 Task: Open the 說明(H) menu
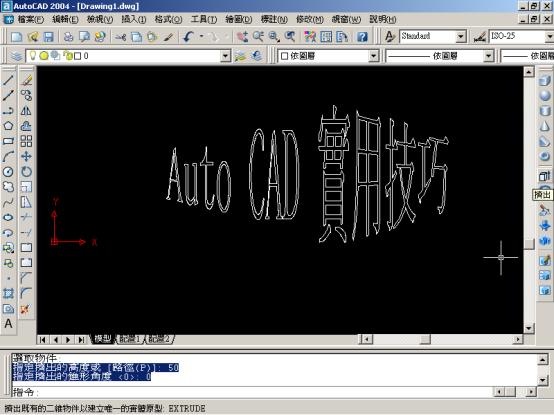pos(383,19)
